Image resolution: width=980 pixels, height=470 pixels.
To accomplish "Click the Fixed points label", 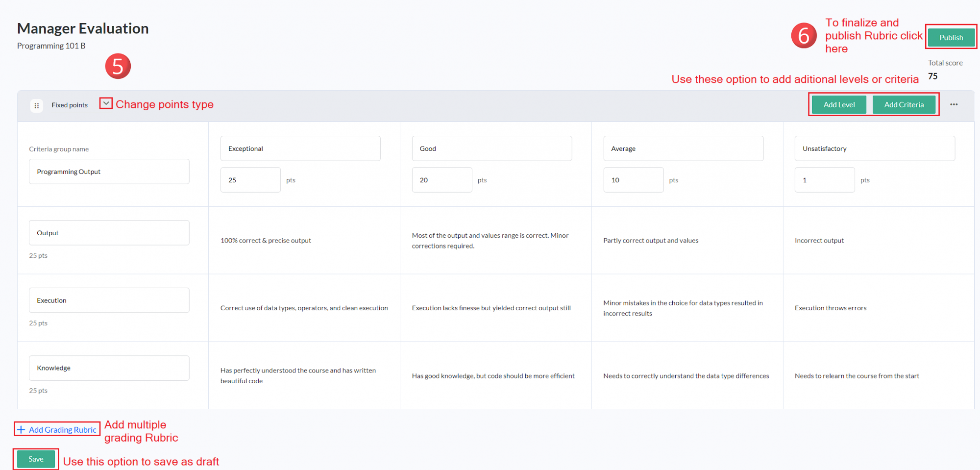I will point(70,105).
